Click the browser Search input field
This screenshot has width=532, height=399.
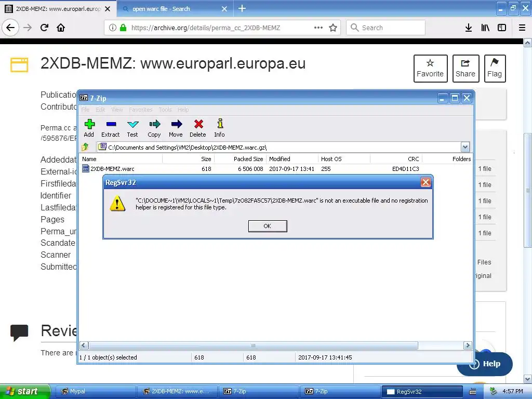tap(386, 28)
